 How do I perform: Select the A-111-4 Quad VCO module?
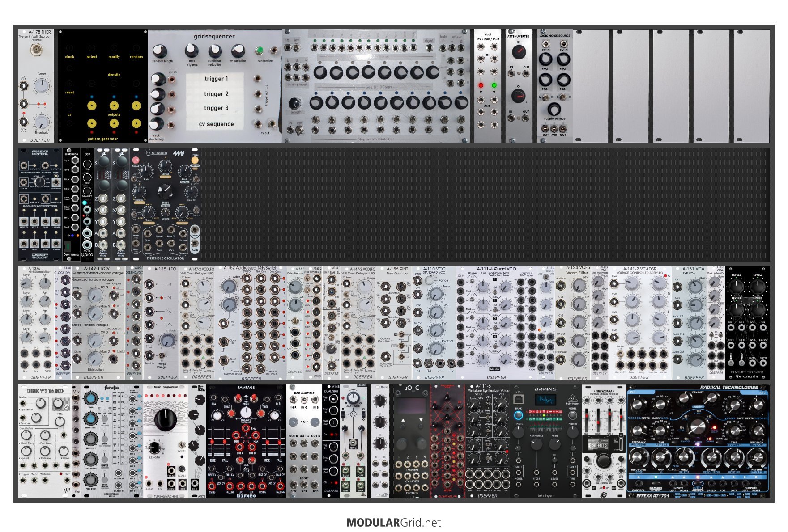[x=497, y=323]
